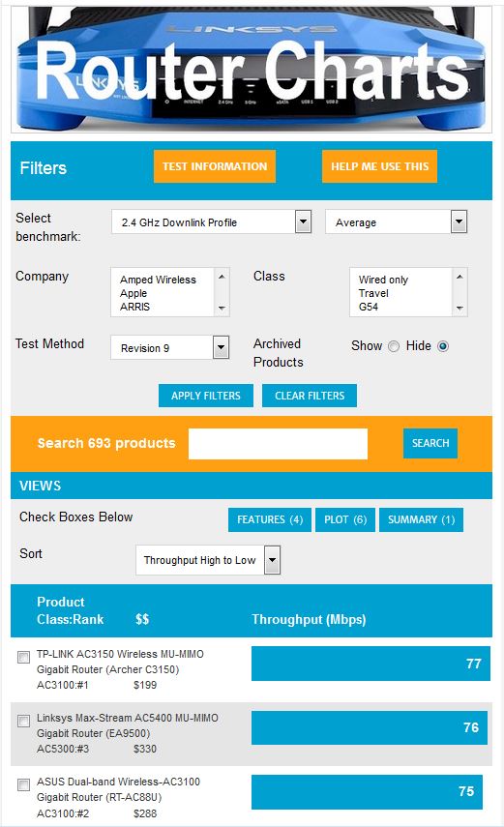Click the 76 Mbps throughput bar
Image resolution: width=504 pixels, height=827 pixels.
(x=370, y=727)
